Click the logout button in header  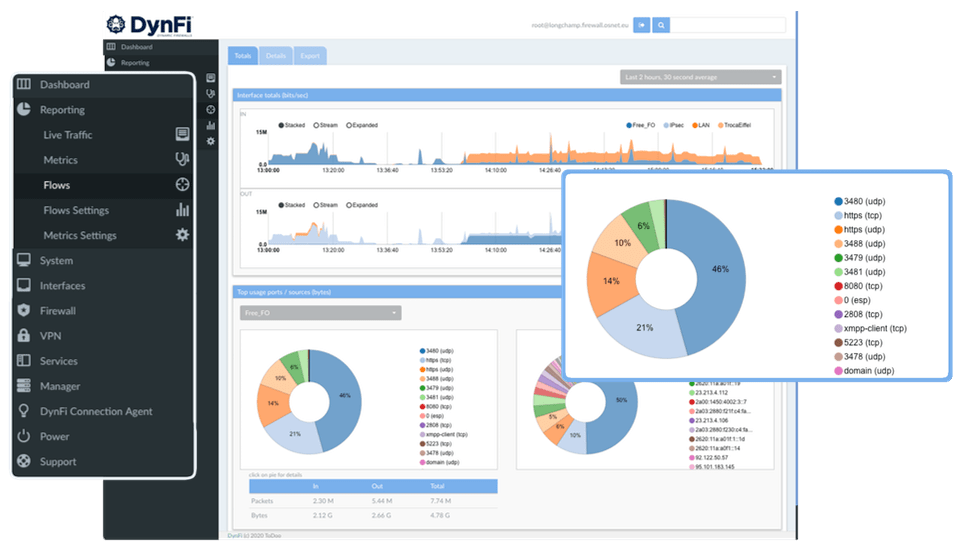click(x=641, y=25)
